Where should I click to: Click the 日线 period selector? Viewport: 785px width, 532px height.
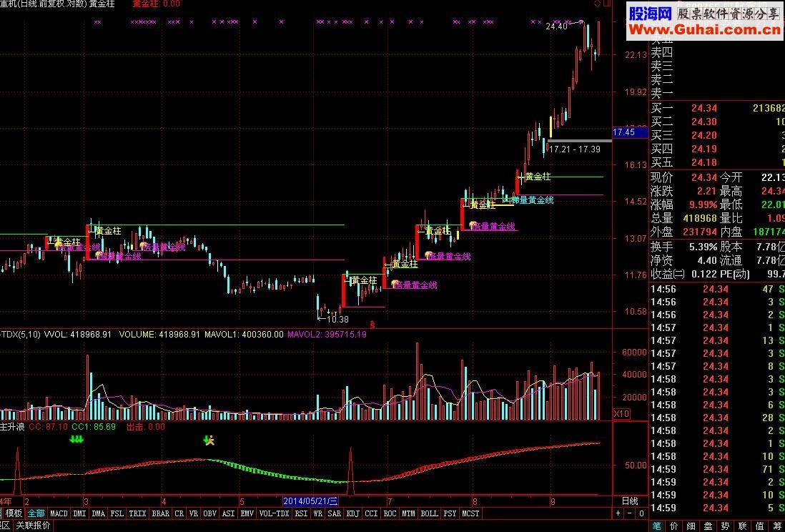[x=630, y=501]
